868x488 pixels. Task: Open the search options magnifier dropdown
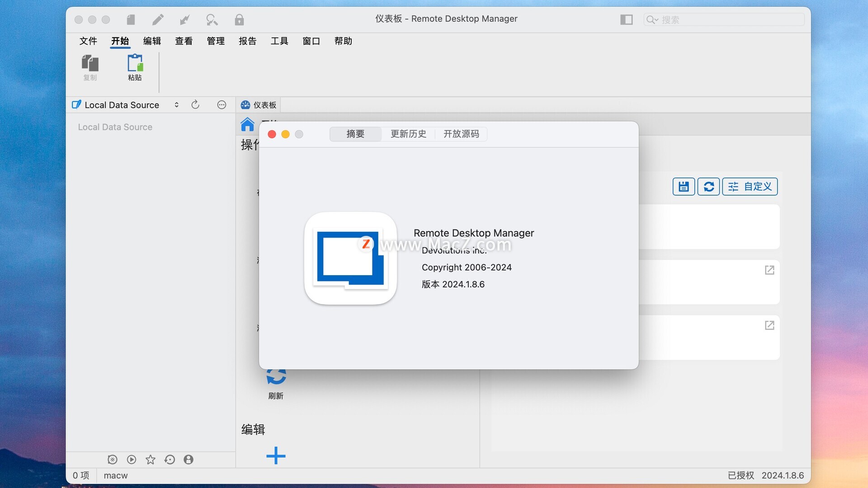[x=652, y=19]
